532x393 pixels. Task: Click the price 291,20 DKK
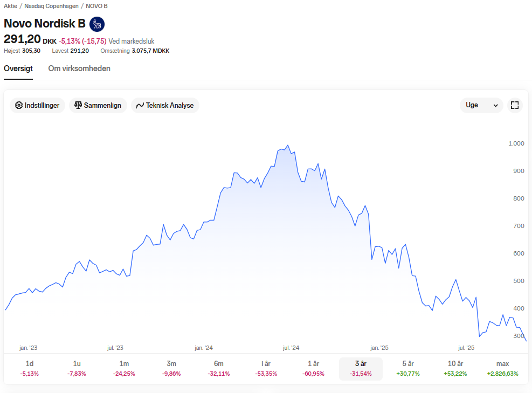point(30,39)
